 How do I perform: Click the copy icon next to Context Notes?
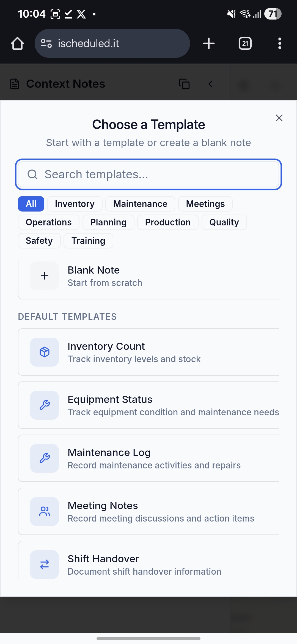coord(184,84)
